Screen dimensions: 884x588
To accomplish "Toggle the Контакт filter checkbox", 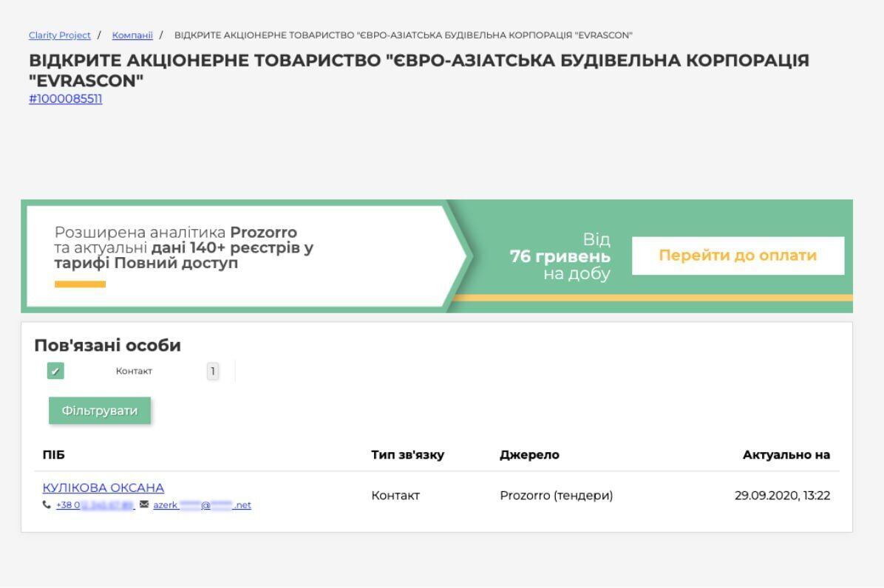I will point(55,371).
